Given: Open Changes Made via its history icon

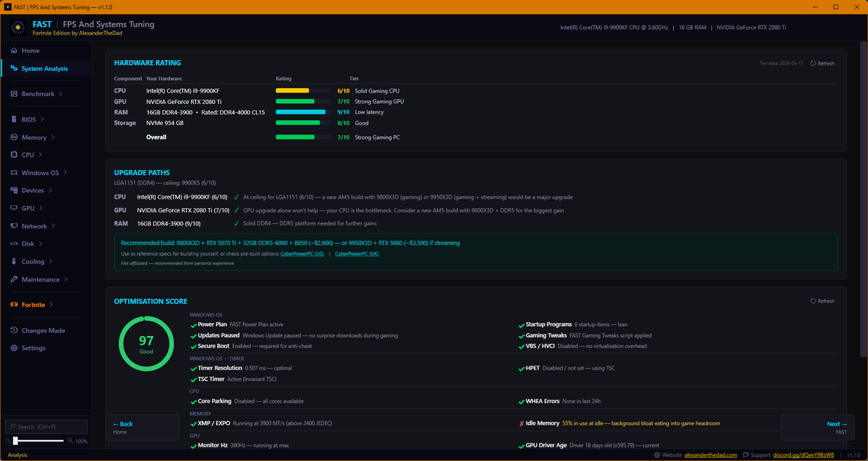Looking at the screenshot, I should [14, 330].
